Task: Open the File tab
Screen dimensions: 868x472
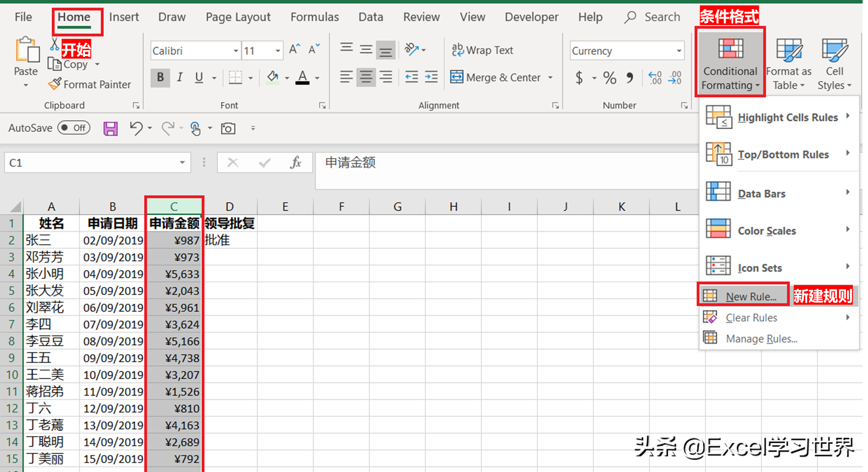Action: [23, 17]
